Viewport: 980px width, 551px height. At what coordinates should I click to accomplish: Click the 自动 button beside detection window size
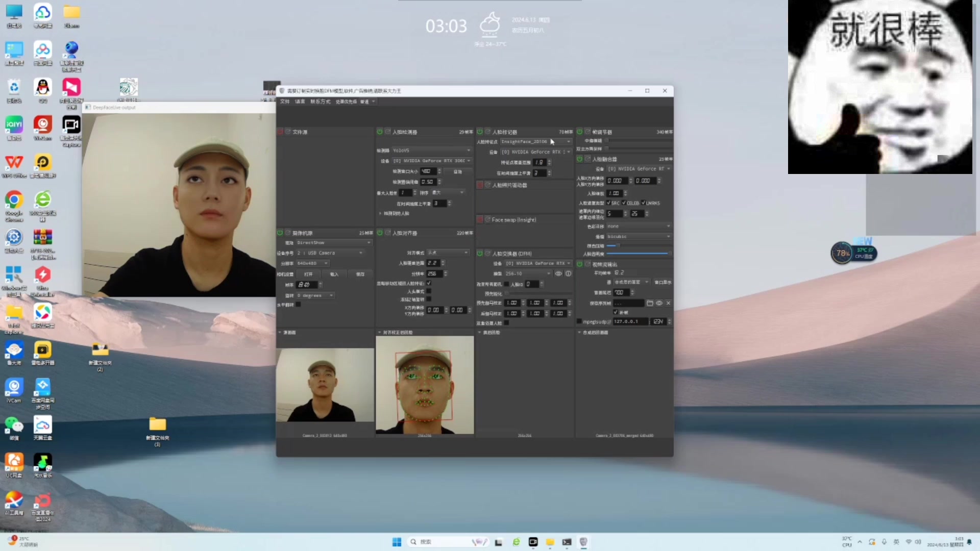point(457,171)
